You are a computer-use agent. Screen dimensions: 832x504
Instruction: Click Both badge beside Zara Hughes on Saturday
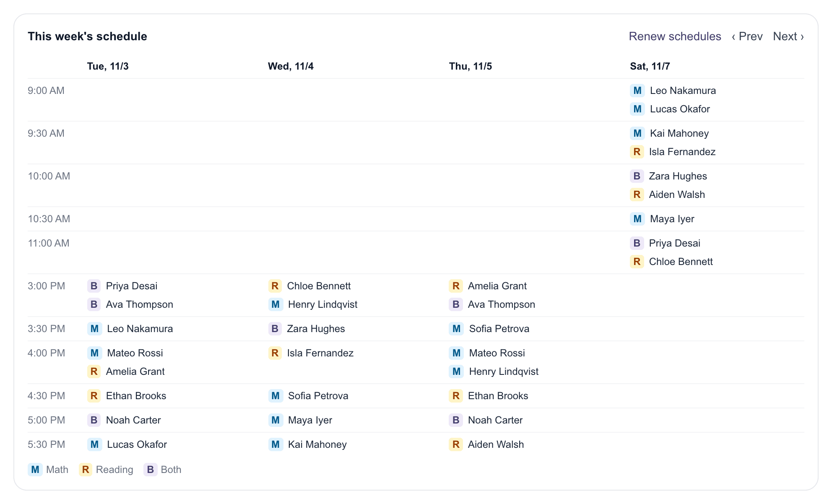[x=637, y=176]
